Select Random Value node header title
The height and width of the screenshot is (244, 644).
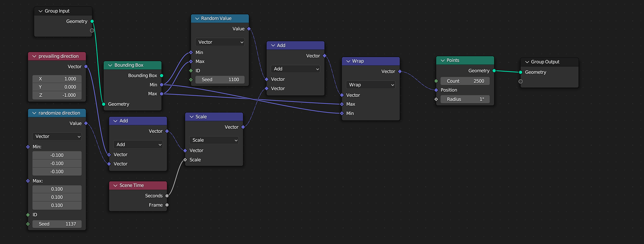(216, 18)
